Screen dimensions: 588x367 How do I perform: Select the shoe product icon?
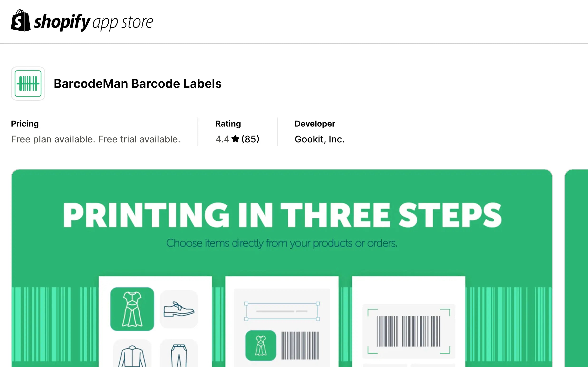pyautogui.click(x=179, y=309)
